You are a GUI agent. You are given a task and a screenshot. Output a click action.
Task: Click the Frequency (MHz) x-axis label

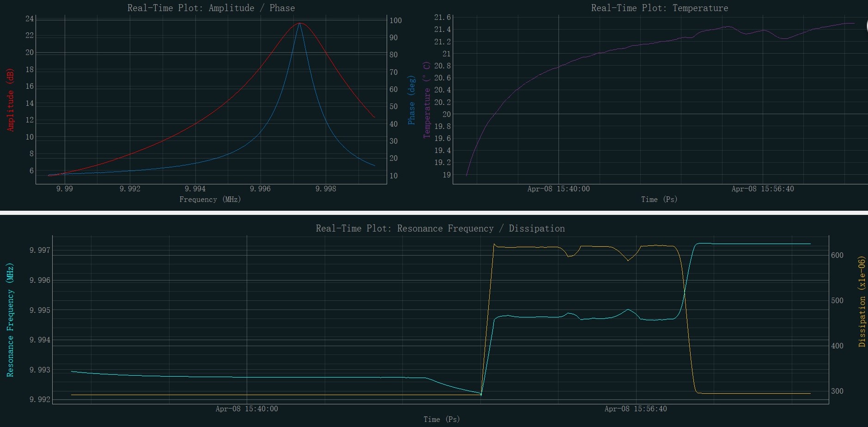click(210, 199)
